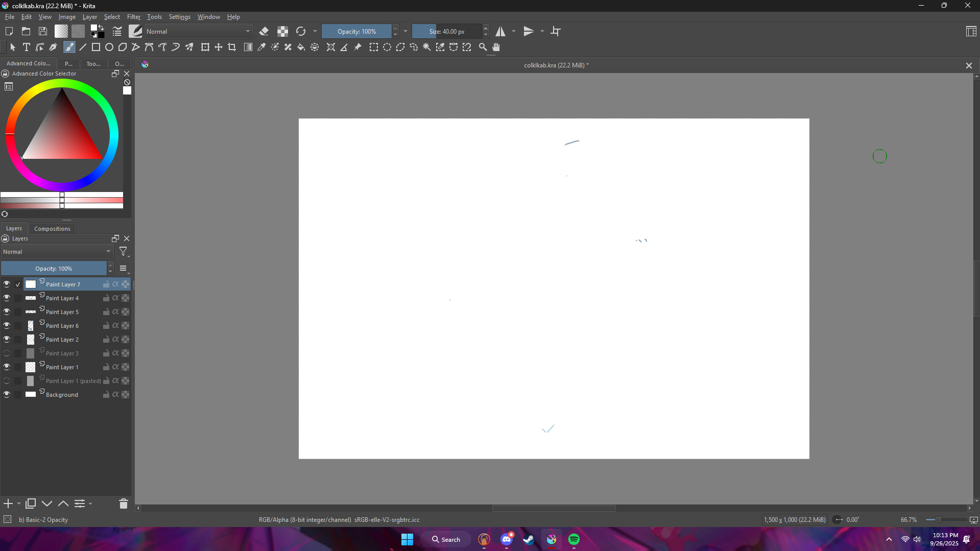
Task: Select the Ellipse tool
Action: click(x=109, y=47)
